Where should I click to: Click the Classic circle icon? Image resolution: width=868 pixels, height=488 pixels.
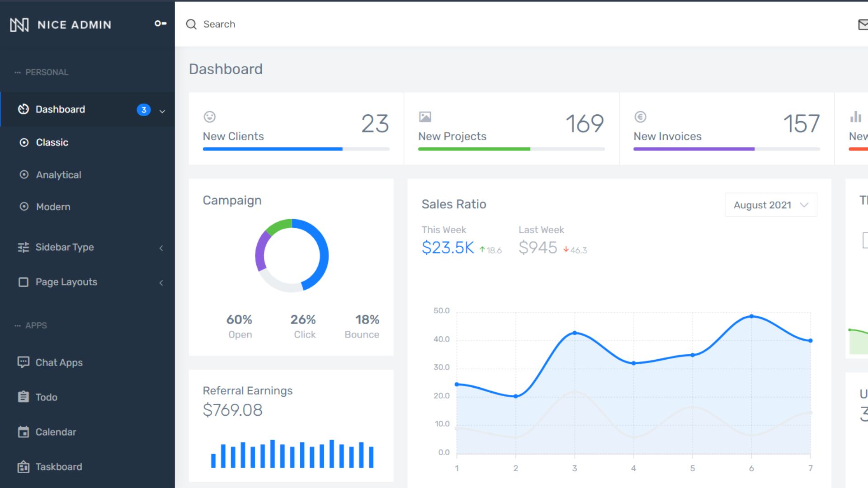click(x=24, y=142)
